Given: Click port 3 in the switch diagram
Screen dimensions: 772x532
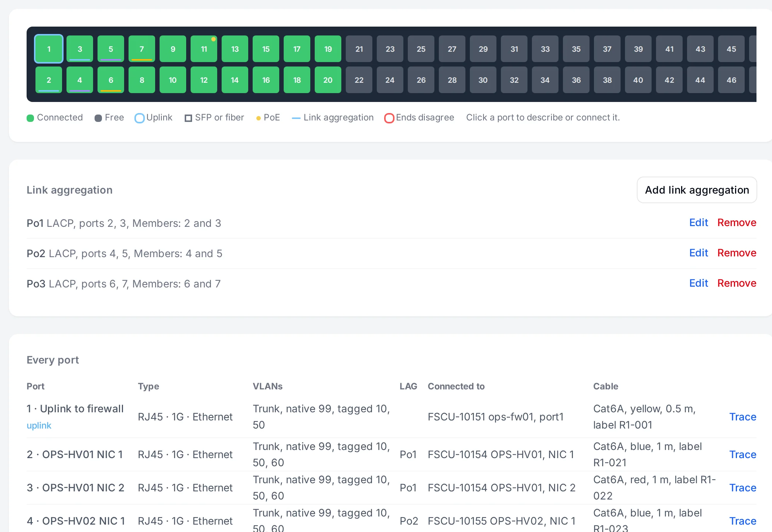Looking at the screenshot, I should (80, 49).
